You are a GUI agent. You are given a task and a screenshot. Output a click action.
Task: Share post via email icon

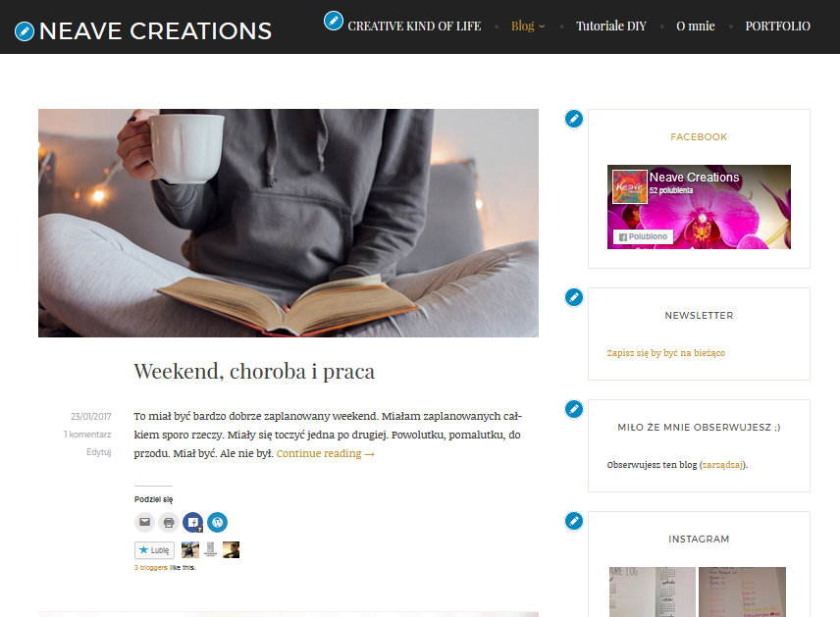[x=144, y=522]
